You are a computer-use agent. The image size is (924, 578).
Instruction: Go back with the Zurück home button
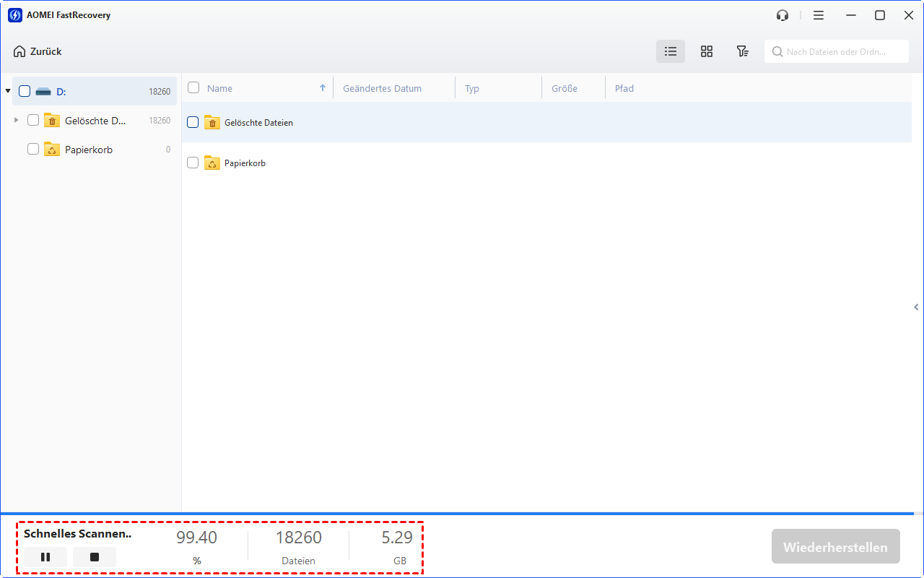(x=38, y=51)
